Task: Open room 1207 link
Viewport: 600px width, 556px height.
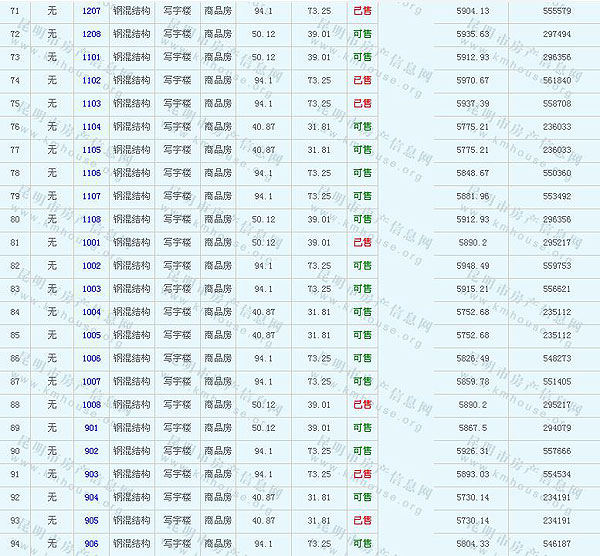Action: [91, 11]
